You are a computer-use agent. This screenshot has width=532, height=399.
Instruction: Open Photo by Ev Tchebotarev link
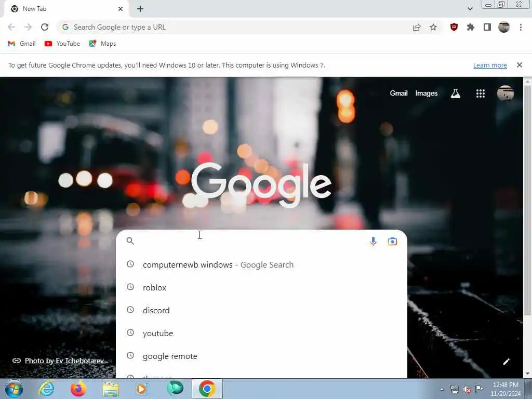[64, 361]
